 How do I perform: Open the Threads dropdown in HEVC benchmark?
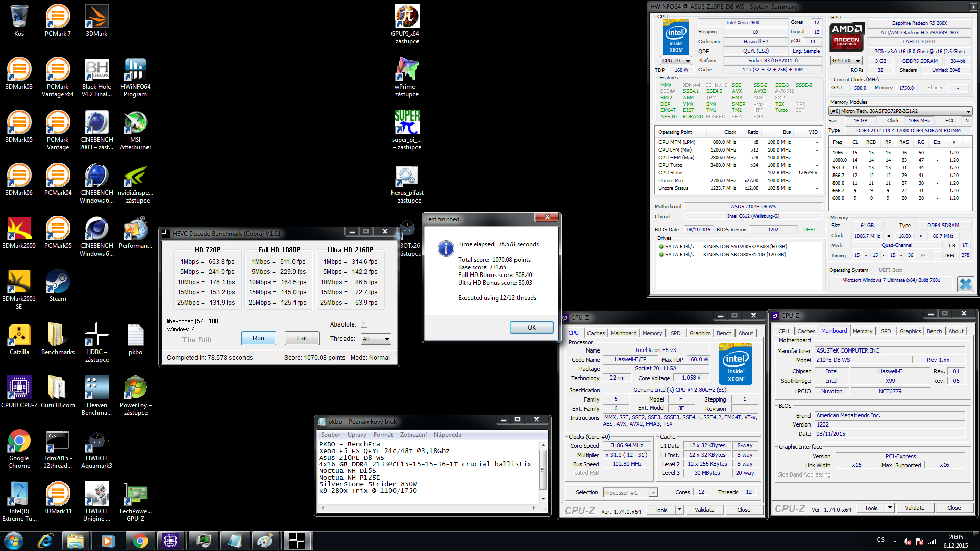click(x=376, y=339)
